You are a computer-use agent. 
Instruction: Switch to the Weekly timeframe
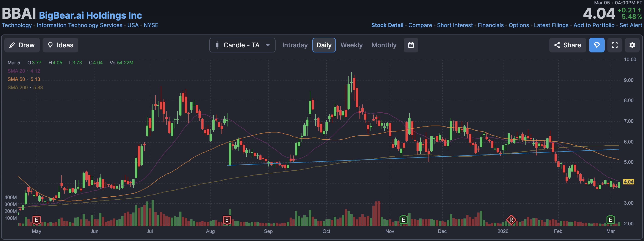(x=351, y=45)
